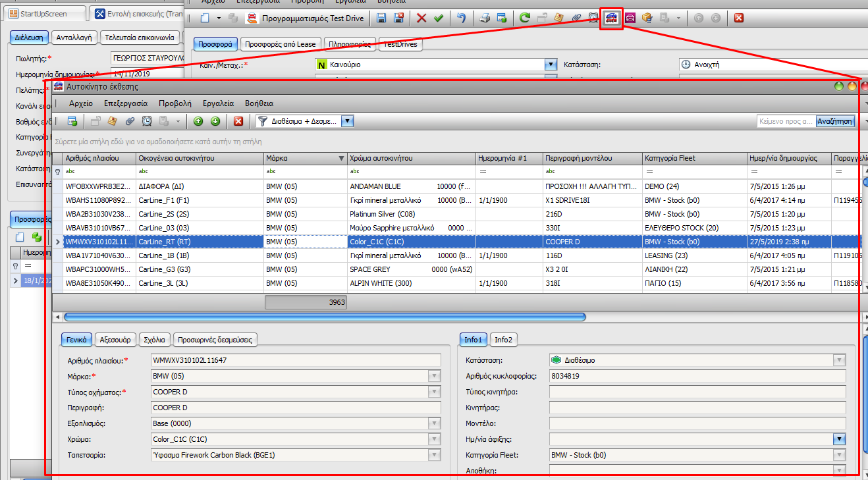Open Επεξεργασία menu in Αυτοκίνητο έκθεσης window
Viewport: 868px width, 480px height.
125,103
